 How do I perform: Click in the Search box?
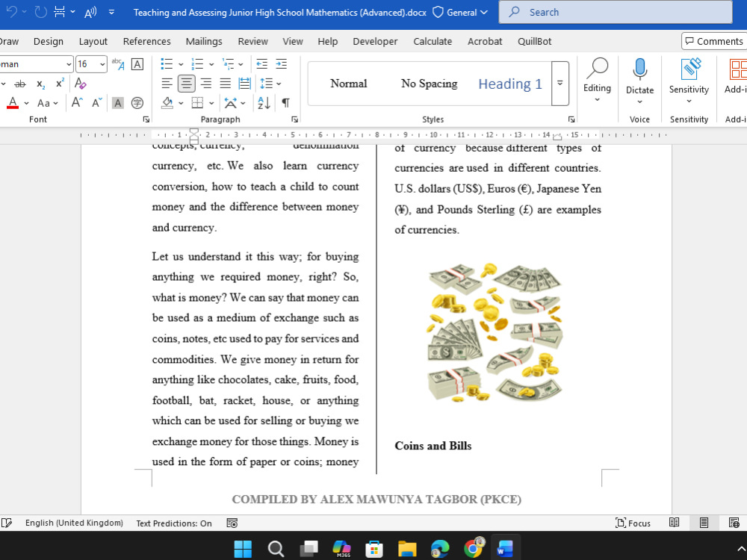(x=616, y=13)
